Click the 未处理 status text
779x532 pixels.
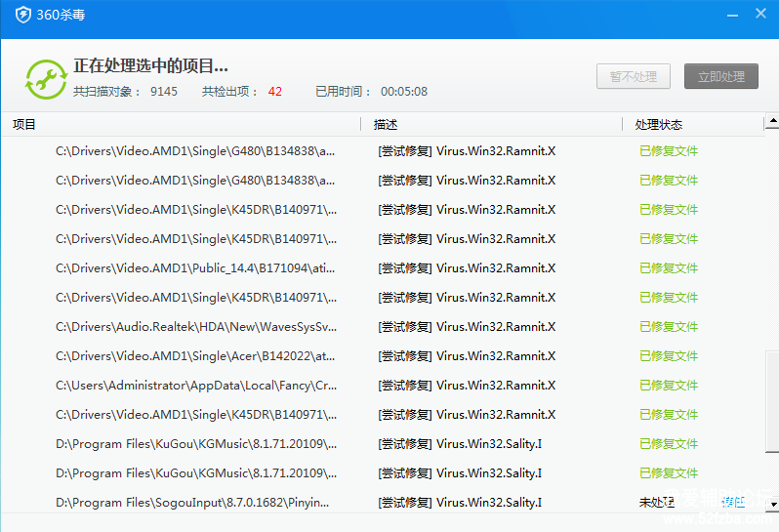[656, 502]
